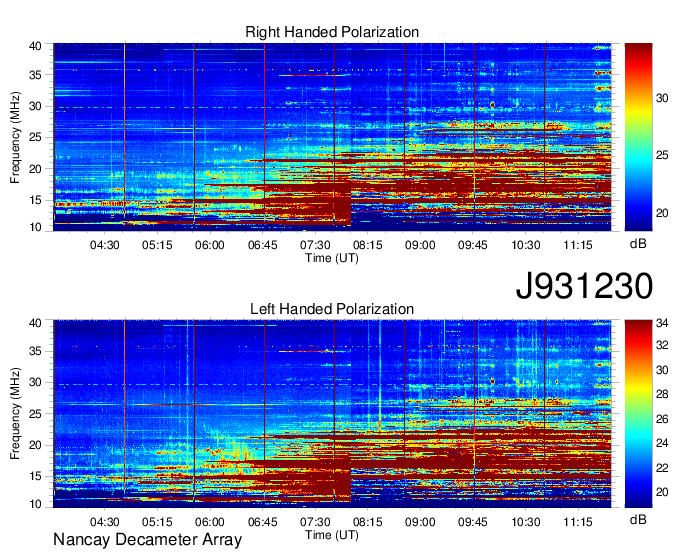
Task: Click the Left Handed plot's color scale bar
Action: [x=638, y=414]
